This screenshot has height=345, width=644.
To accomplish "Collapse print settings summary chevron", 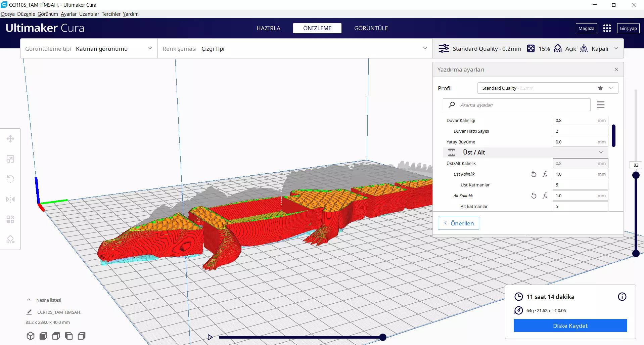I will [616, 48].
